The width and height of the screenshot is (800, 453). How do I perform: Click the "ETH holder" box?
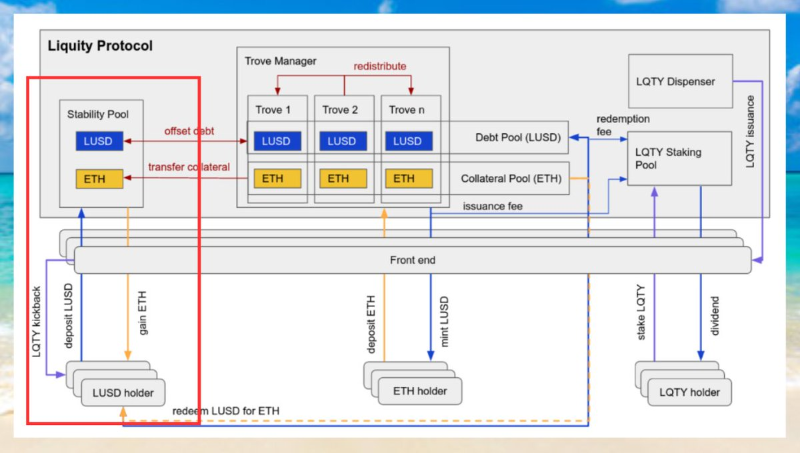click(420, 391)
